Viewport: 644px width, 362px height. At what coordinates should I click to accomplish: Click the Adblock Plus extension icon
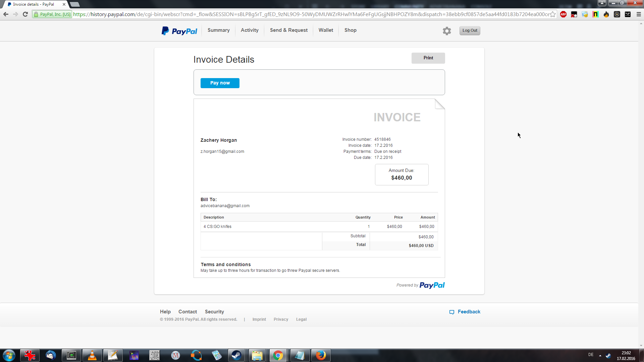tap(563, 14)
